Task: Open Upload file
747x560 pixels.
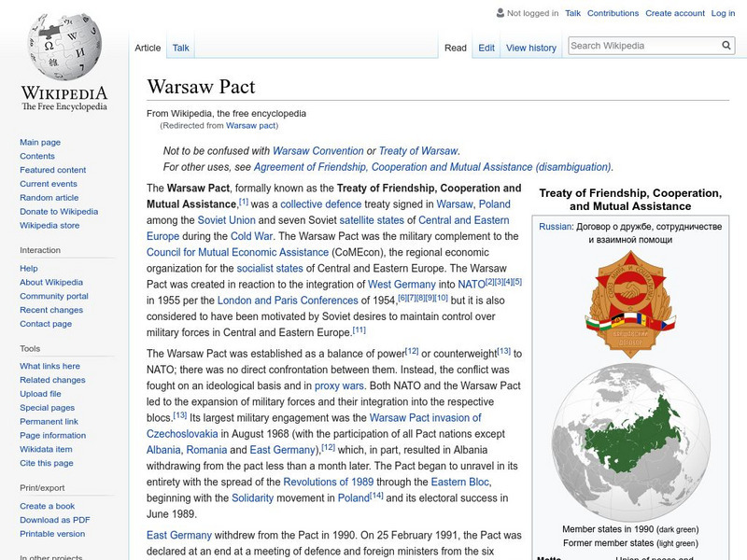Action: (40, 393)
